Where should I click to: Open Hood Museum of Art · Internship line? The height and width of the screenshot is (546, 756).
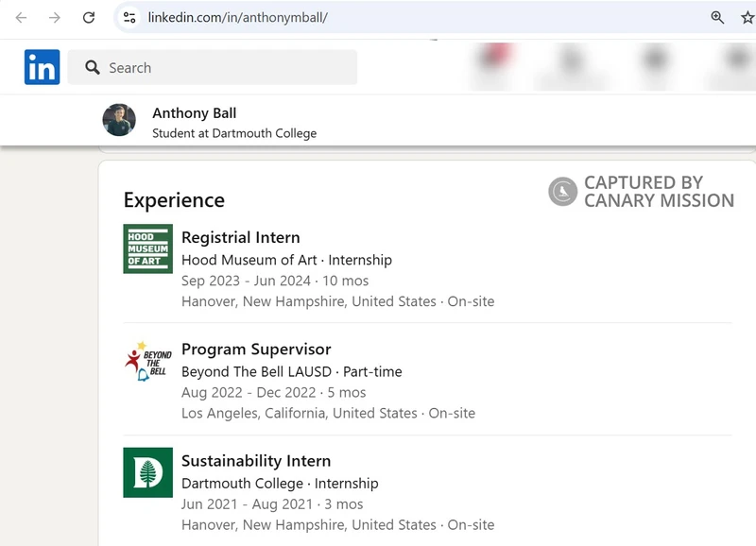tap(287, 260)
